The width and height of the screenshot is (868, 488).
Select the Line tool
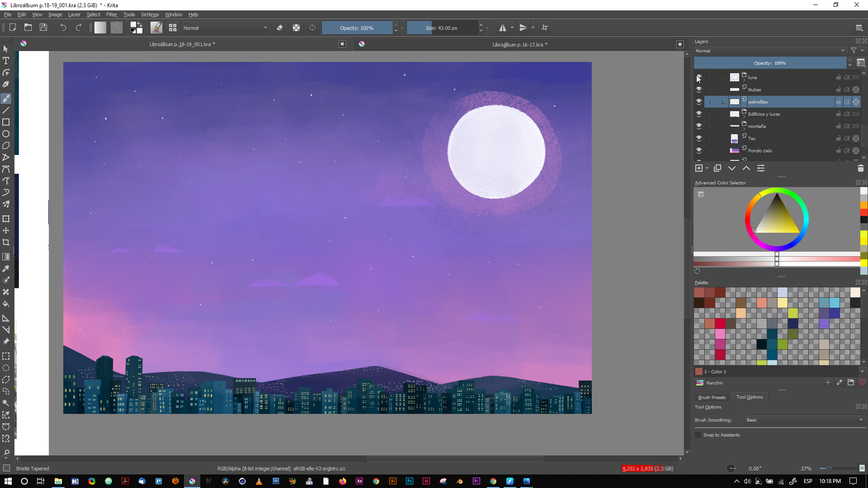tap(6, 110)
